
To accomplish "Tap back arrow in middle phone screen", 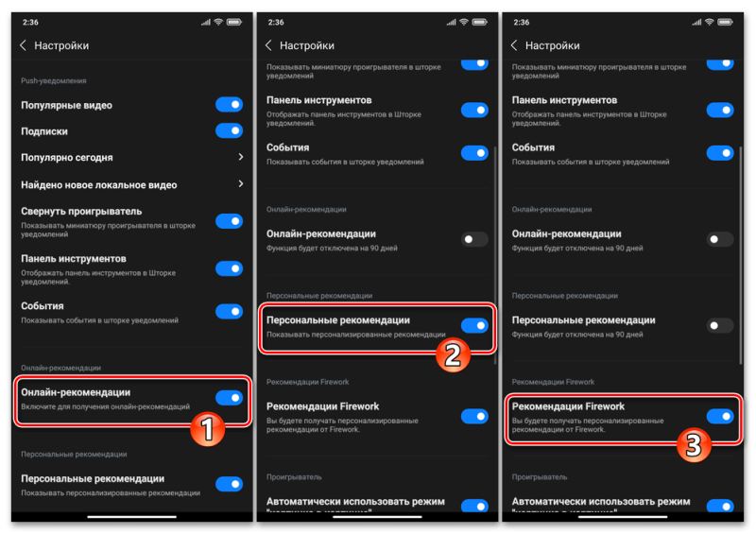I will 268,45.
